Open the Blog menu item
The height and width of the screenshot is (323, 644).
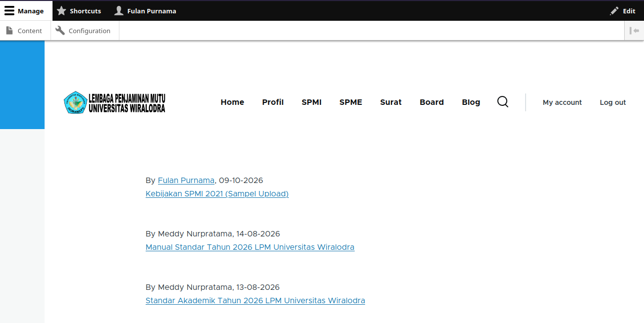471,102
